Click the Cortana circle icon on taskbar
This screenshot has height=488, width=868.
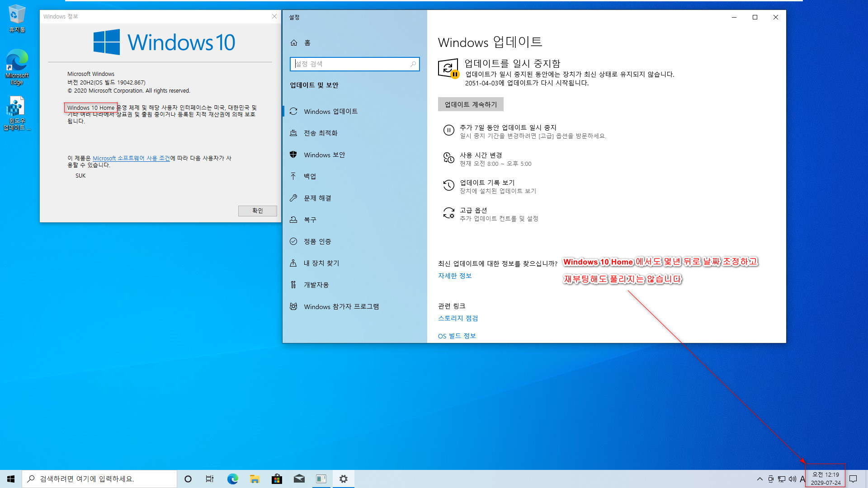click(188, 479)
